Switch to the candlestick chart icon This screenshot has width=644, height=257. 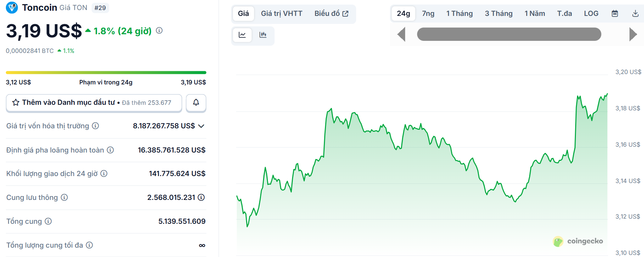263,35
